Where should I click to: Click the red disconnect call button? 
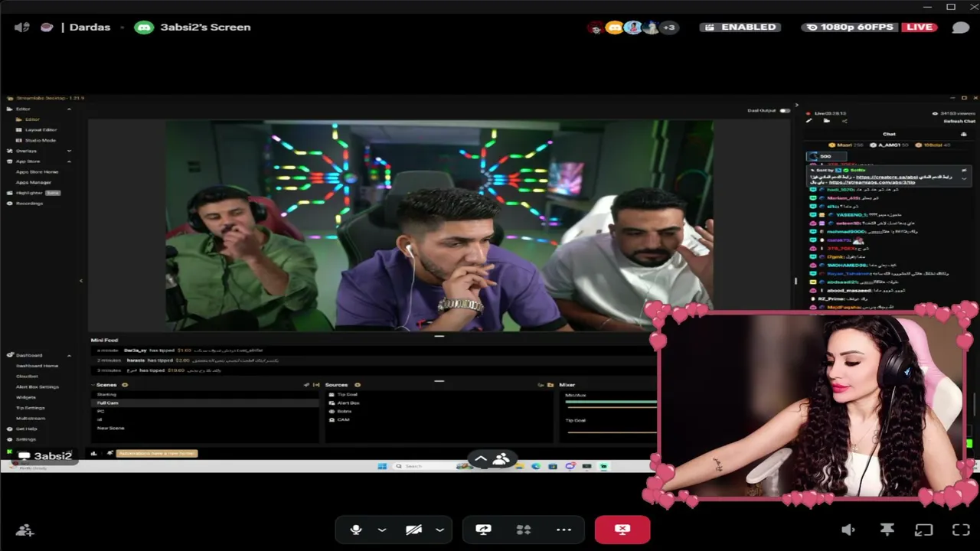click(x=622, y=530)
